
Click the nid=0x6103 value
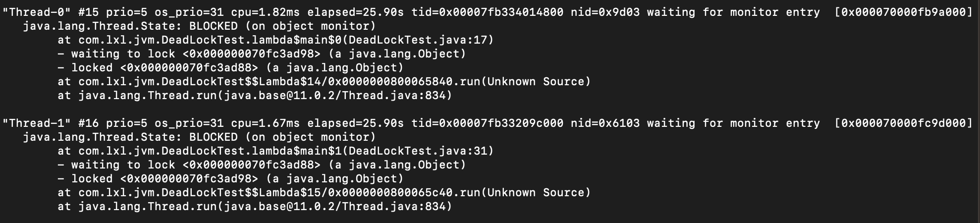click(x=605, y=123)
